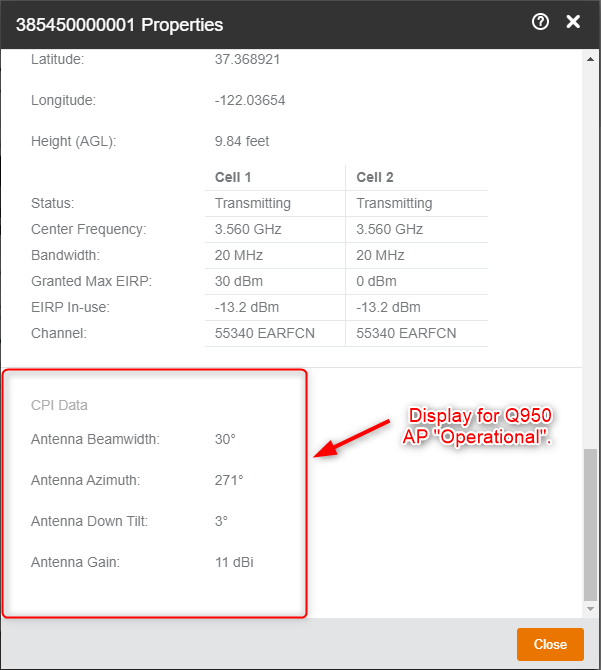Click the Status row label

53,203
